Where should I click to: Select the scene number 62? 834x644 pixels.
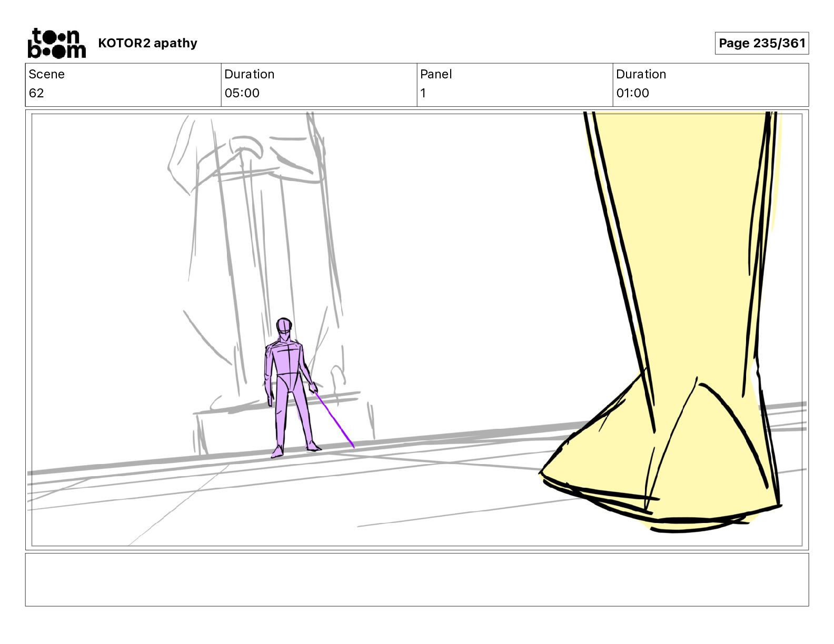(36, 93)
